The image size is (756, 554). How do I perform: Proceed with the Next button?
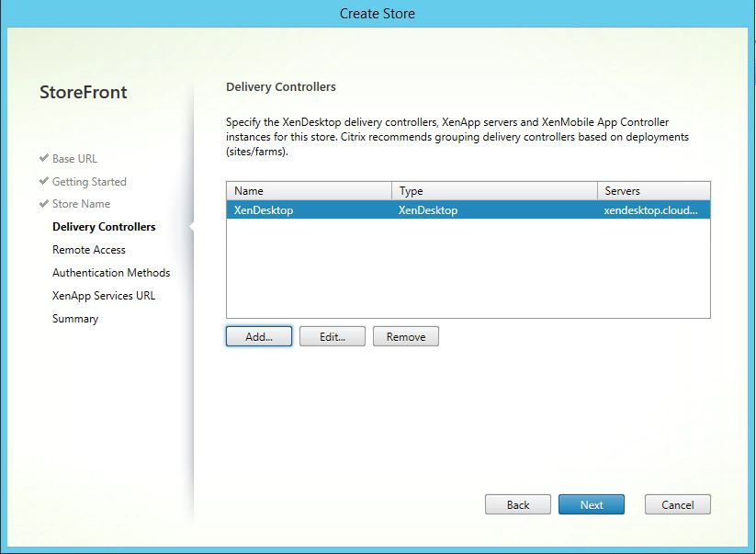(591, 504)
